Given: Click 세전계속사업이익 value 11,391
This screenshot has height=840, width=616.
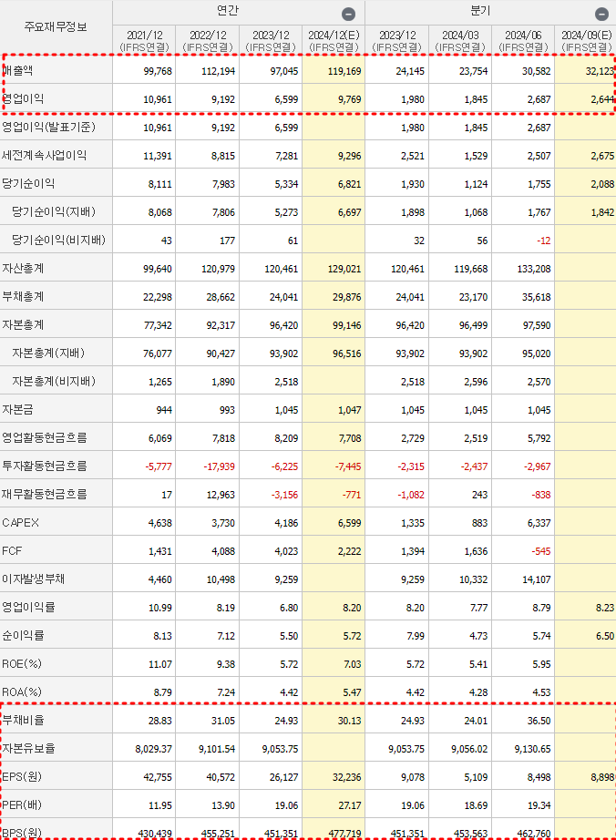Looking at the screenshot, I should (158, 156).
